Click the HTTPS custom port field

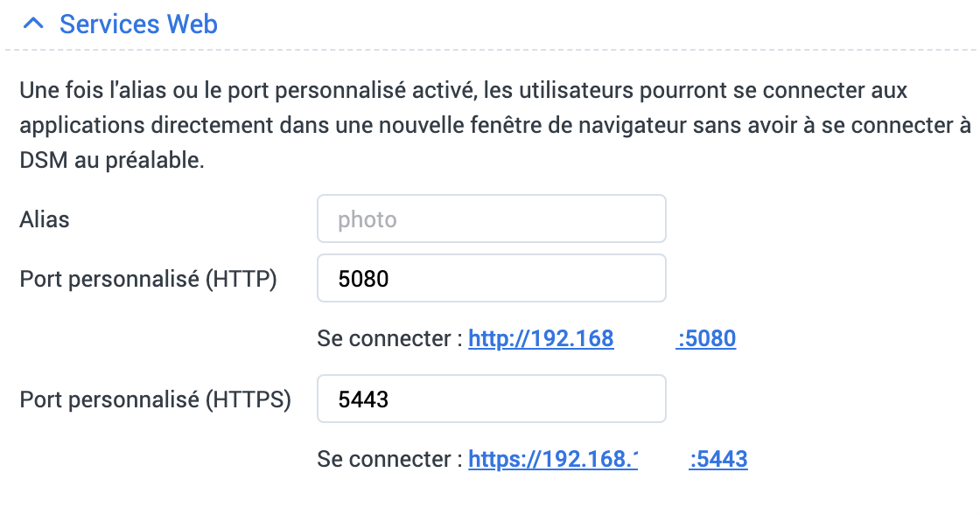(491, 399)
